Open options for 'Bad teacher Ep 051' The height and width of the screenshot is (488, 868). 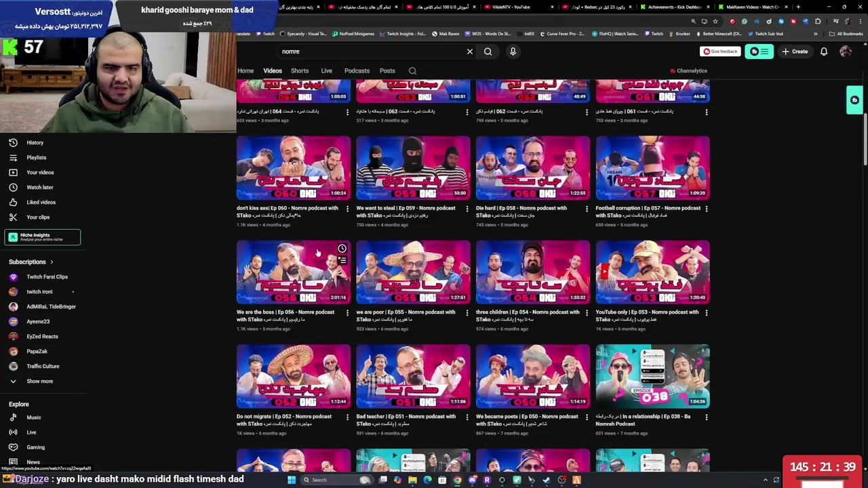coord(467,418)
